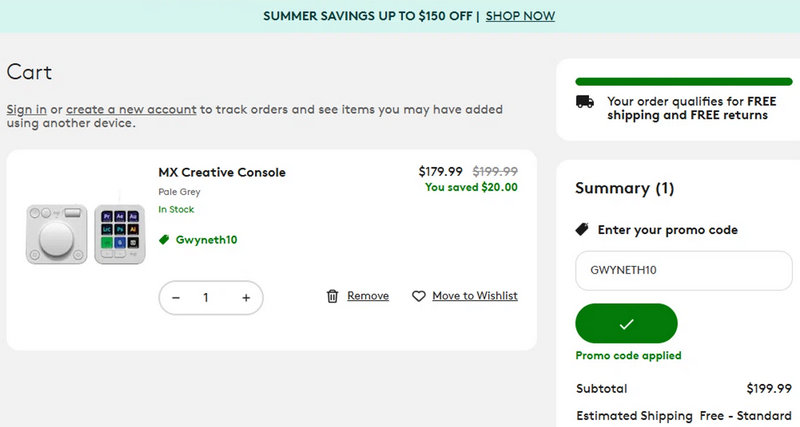Screen dimensions: 800x427
Task: Click the minus quantity icon
Action: click(x=176, y=298)
